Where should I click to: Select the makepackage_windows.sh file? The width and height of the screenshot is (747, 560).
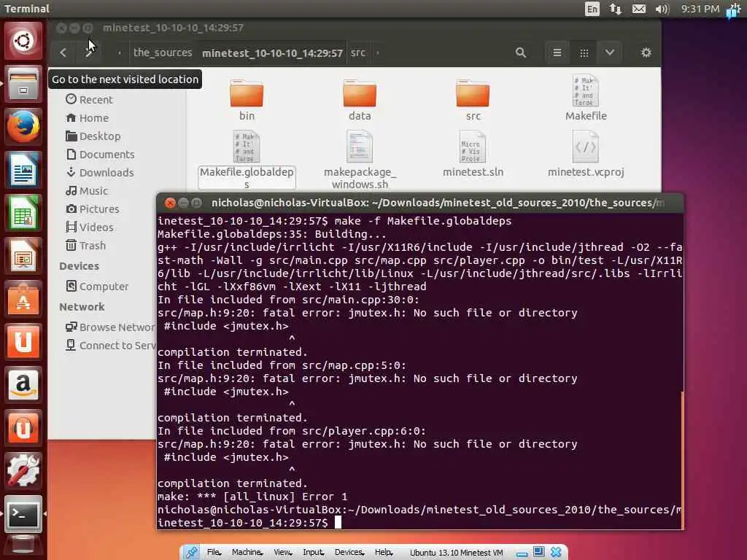click(360, 160)
